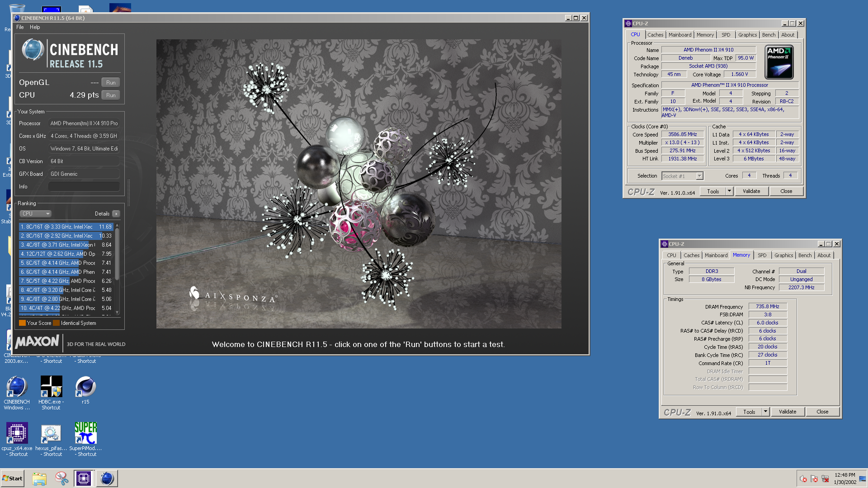Open the CINEBENCH Windows desktop shortcut
This screenshot has height=488, width=868.
[17, 392]
